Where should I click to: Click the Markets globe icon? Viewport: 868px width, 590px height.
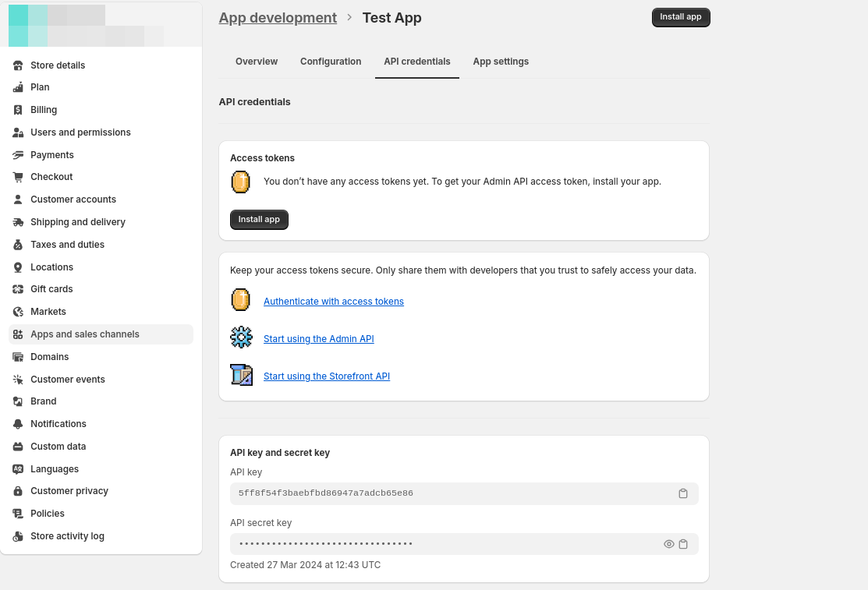18,312
